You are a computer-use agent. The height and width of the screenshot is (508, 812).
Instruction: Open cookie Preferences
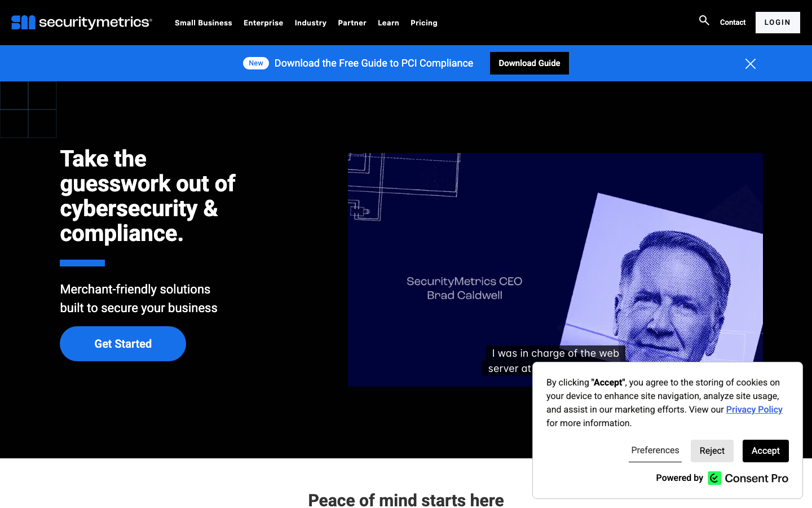[x=655, y=450]
